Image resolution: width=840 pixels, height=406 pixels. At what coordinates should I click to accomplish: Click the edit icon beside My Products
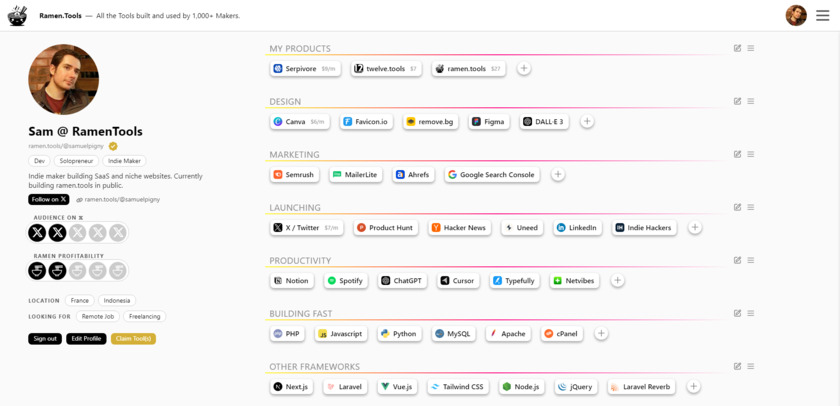point(737,48)
